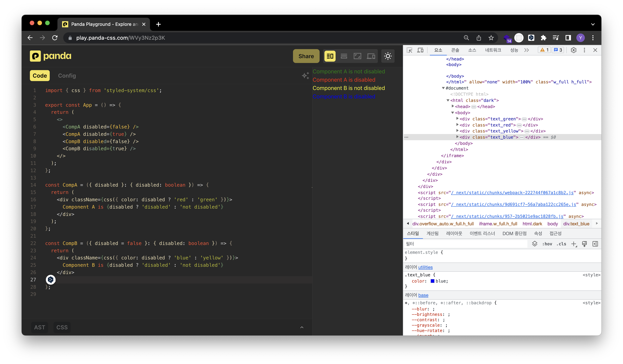Screen dimensions: 623x364
Task: Select the inspect element tool in DevTools
Action: (410, 50)
